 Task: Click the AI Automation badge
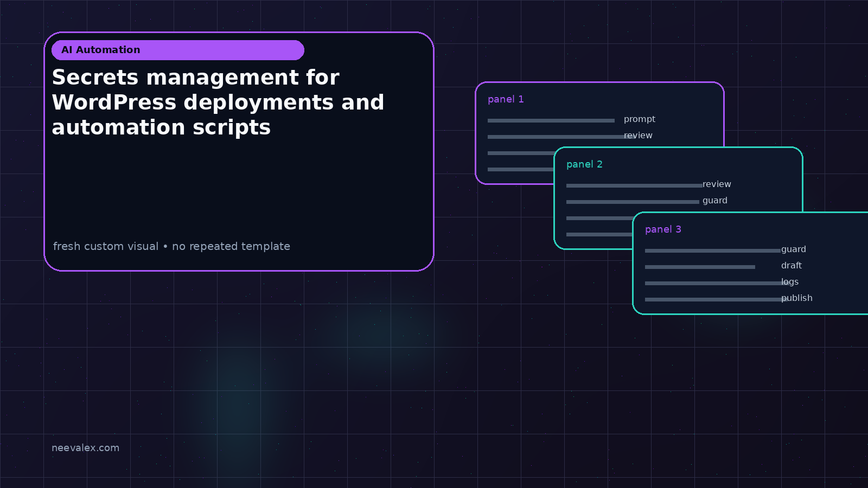pyautogui.click(x=178, y=50)
